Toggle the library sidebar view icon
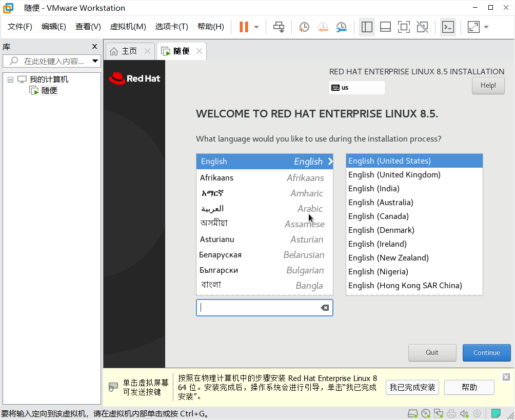The image size is (515, 420). point(367,27)
